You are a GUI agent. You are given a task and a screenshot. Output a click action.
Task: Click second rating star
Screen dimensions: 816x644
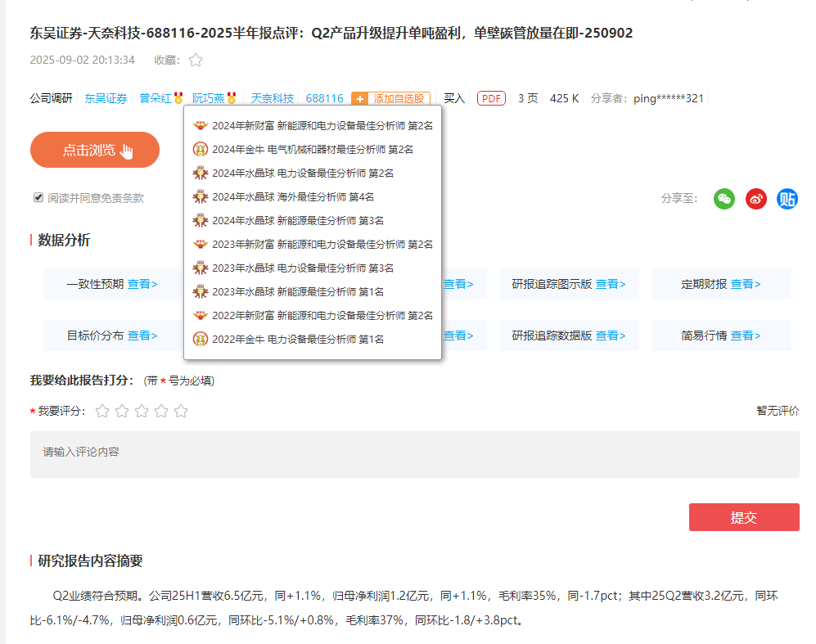pyautogui.click(x=122, y=411)
